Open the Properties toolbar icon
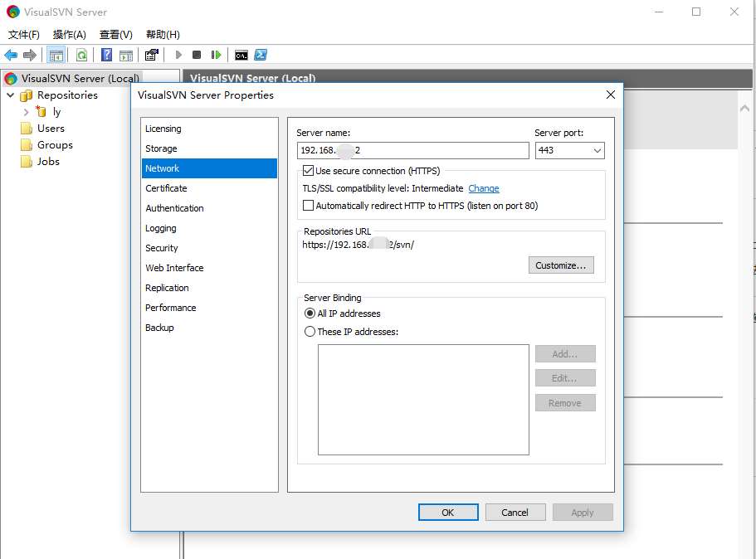The image size is (756, 559). tap(151, 55)
